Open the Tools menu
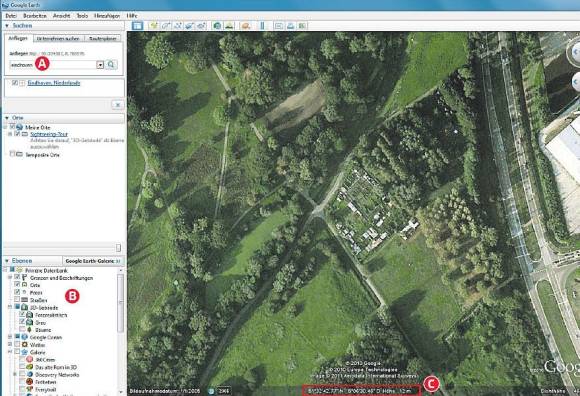Screen dimensions: 580x396 coord(82,16)
